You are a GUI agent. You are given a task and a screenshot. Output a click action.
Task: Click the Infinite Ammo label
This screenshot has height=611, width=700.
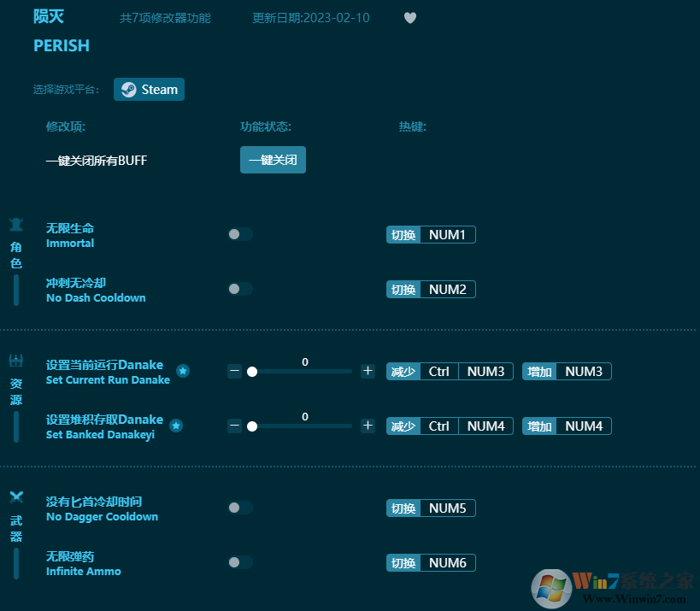coord(84,572)
